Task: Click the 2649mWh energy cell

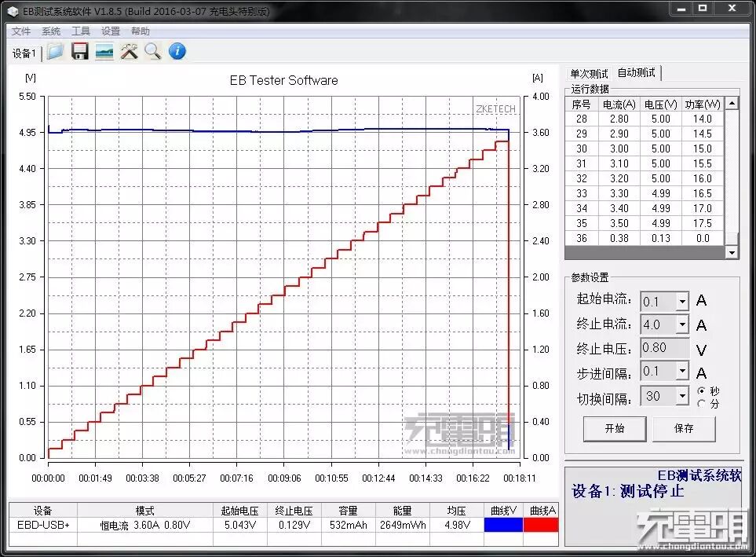Action: pyautogui.click(x=403, y=525)
